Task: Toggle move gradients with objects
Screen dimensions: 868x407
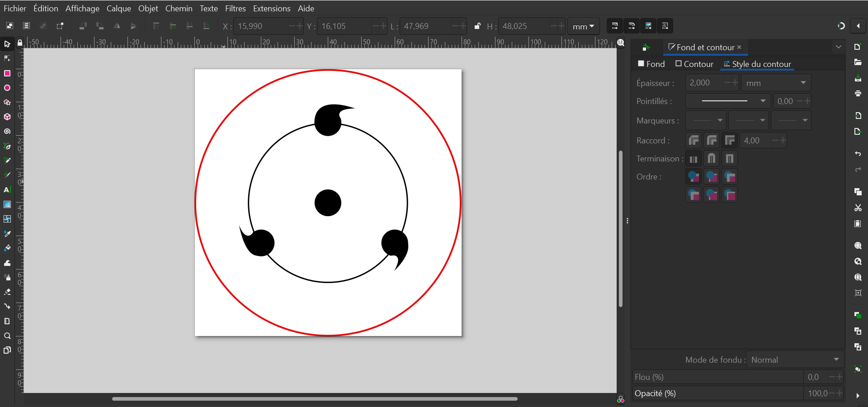Action: pyautogui.click(x=648, y=26)
